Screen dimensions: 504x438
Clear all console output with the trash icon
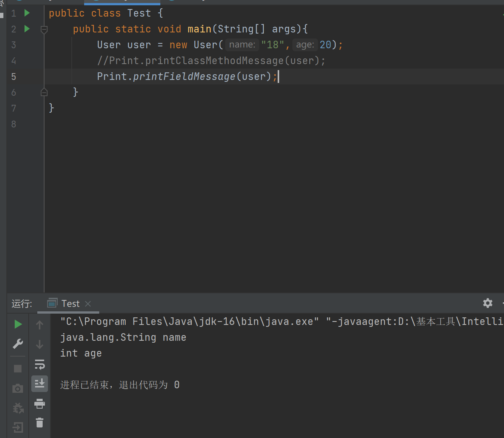[40, 423]
